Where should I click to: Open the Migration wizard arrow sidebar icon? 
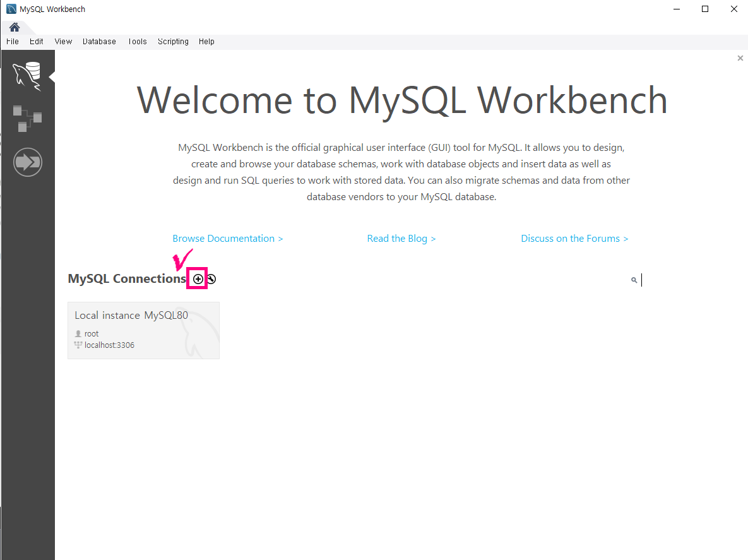[28, 162]
